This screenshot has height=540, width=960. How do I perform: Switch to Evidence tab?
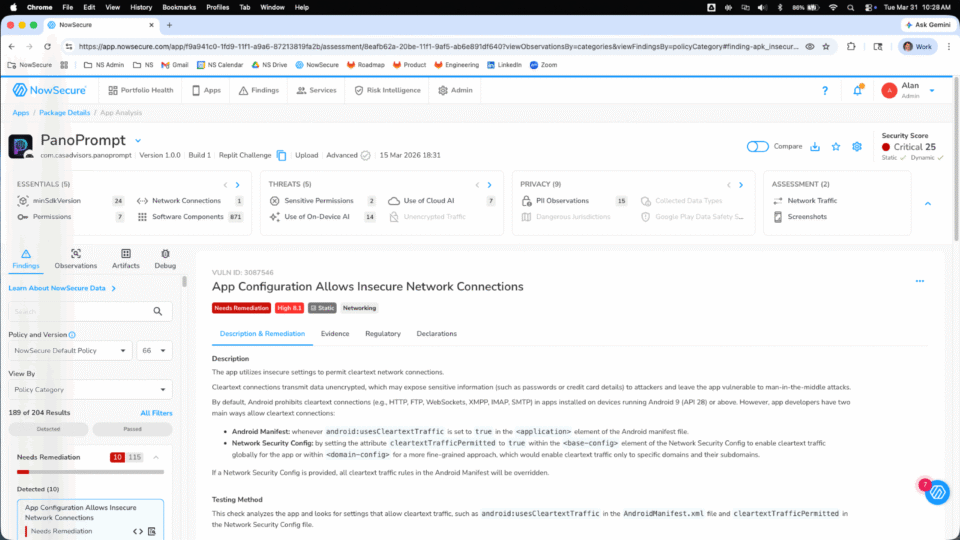[335, 334]
